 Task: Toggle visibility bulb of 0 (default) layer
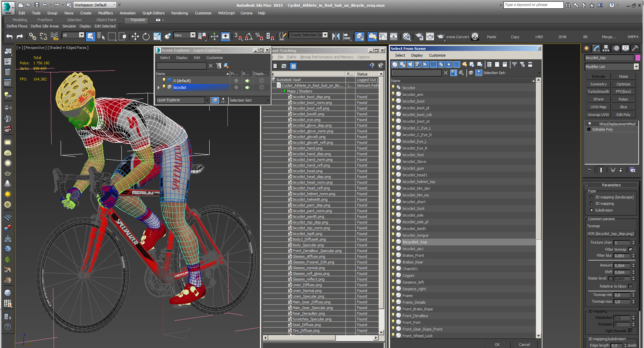tap(164, 80)
